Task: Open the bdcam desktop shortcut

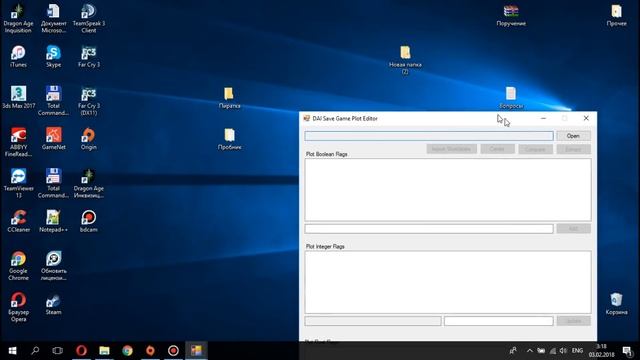Action: [x=89, y=221]
